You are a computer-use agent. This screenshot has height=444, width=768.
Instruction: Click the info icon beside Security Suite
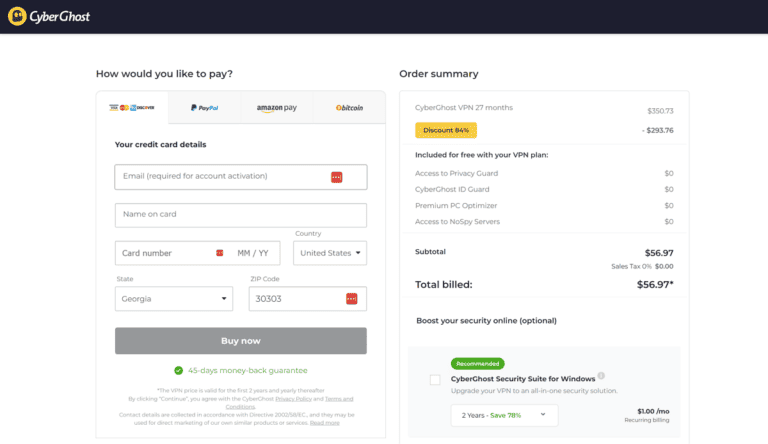602,377
